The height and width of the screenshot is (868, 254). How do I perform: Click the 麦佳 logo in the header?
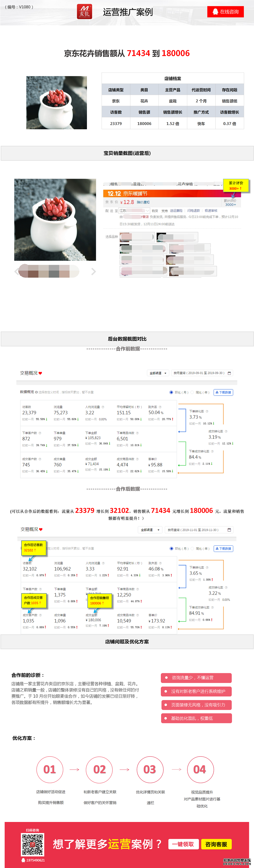pos(84,12)
